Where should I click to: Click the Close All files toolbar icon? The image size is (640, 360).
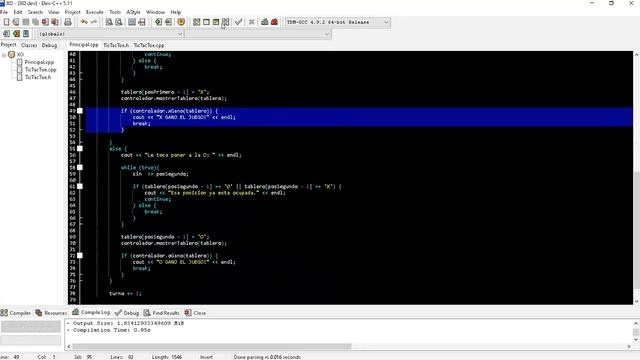[55, 22]
